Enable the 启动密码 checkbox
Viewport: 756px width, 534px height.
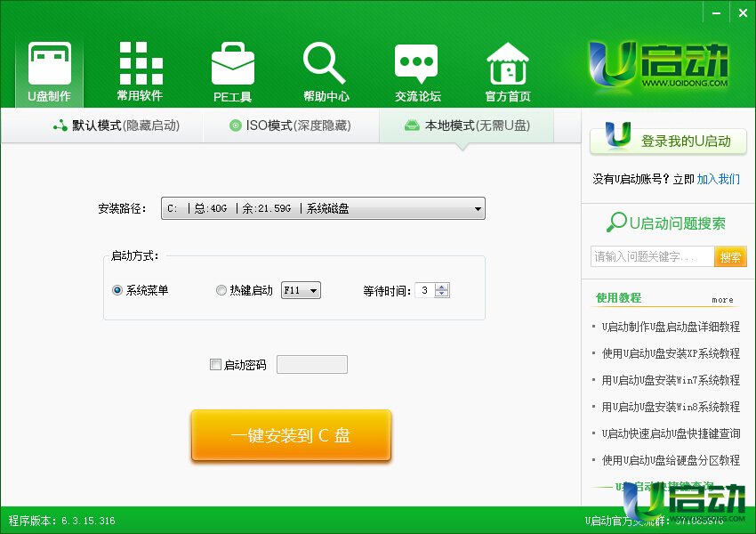coord(215,364)
